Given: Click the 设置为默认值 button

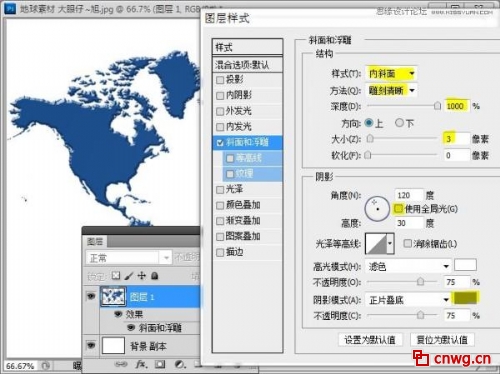Looking at the screenshot, I should [x=370, y=340].
